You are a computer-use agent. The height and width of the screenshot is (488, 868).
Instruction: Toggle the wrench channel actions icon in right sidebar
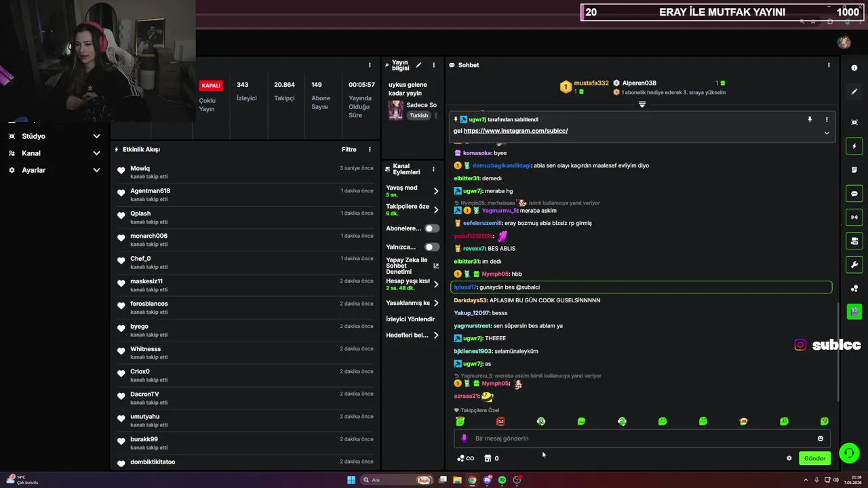pyautogui.click(x=854, y=264)
